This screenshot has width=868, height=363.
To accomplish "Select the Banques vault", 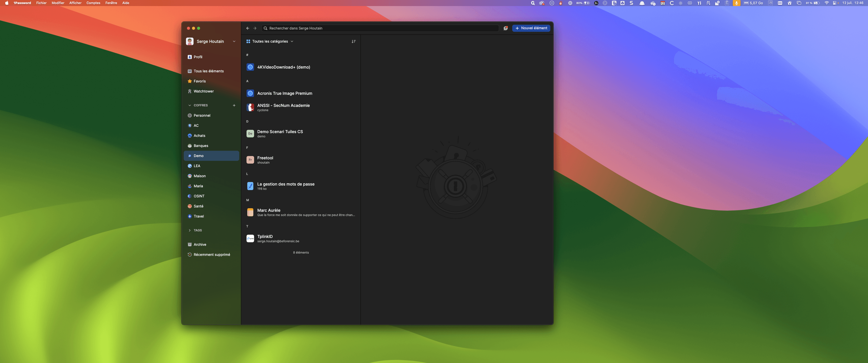I will [211, 146].
